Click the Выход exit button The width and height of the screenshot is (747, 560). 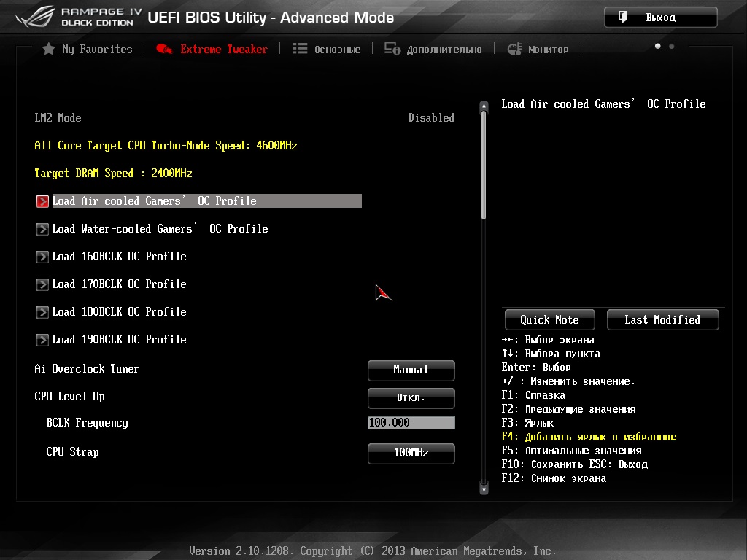[661, 17]
